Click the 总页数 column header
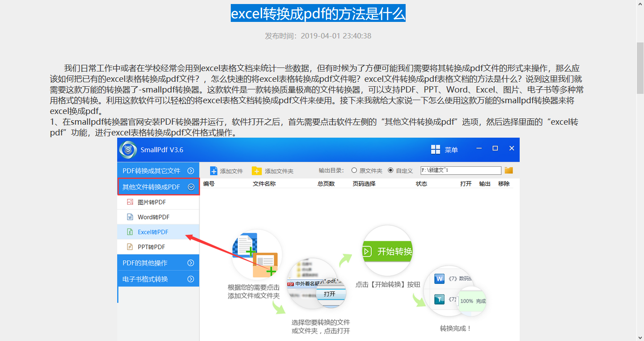Screen dimensions: 644x341 pos(326,184)
